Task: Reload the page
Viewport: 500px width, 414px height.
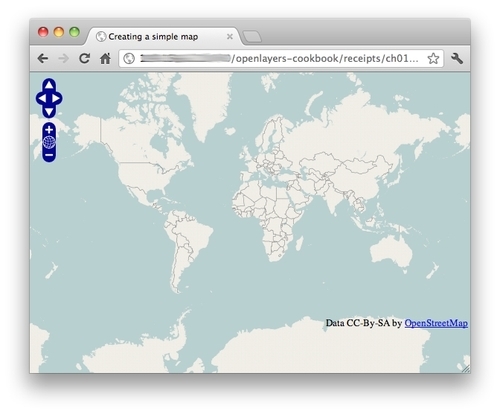Action: tap(84, 59)
